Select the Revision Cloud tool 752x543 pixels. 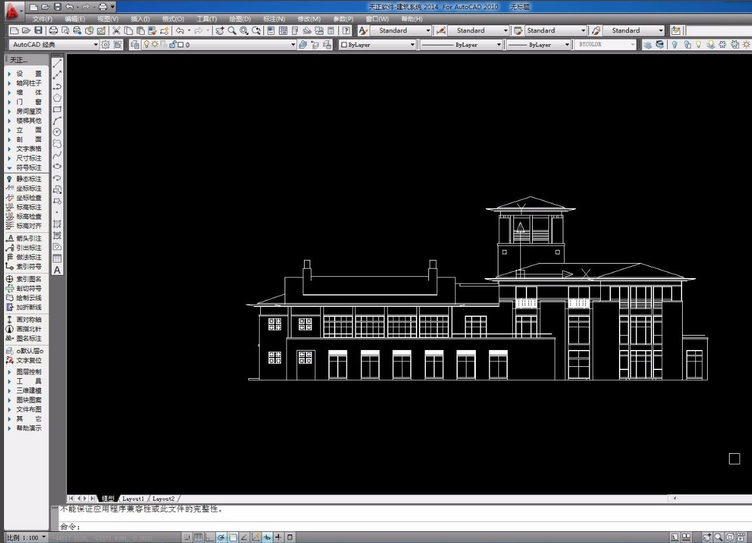tap(57, 144)
